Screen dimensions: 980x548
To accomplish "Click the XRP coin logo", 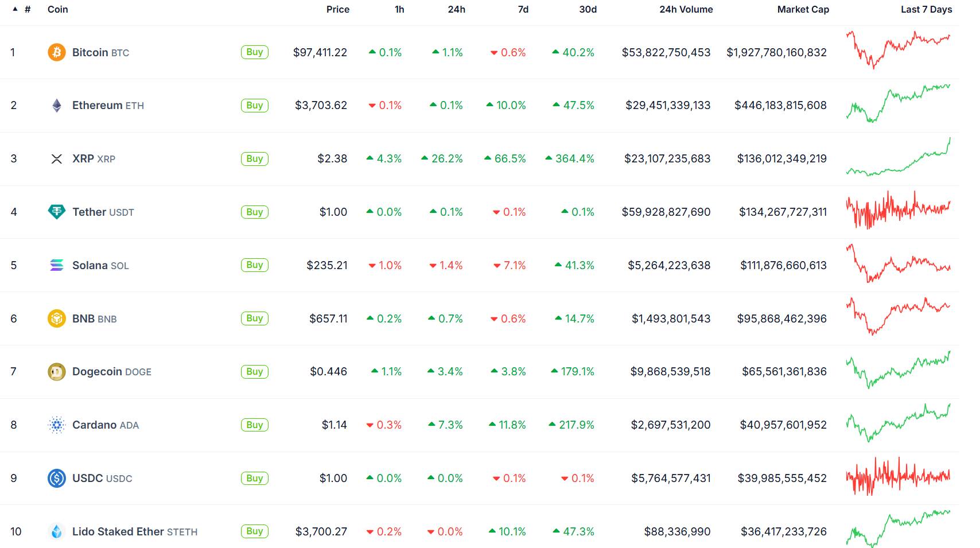I will [x=57, y=158].
